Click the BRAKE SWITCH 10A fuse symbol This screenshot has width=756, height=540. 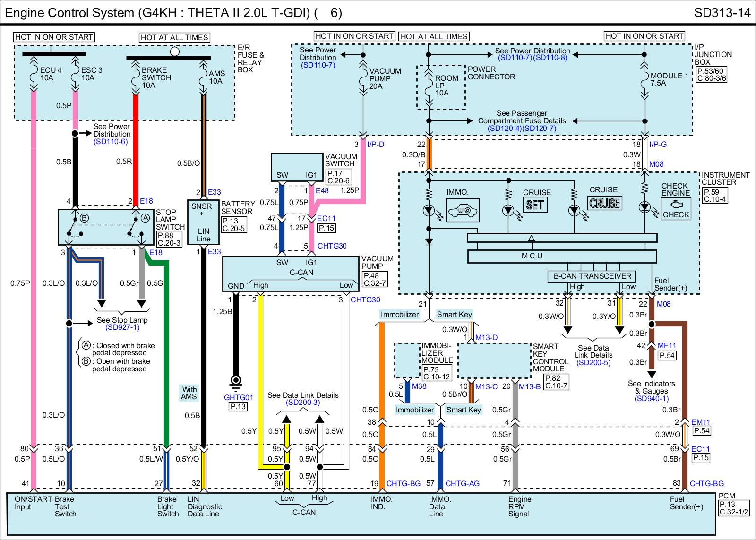136,77
